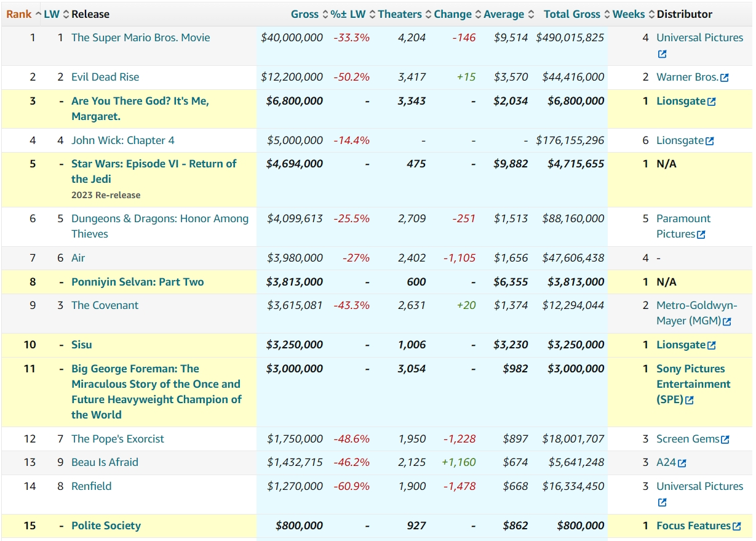Select the Release column header
Viewport: 756px width, 541px height.
tap(90, 14)
